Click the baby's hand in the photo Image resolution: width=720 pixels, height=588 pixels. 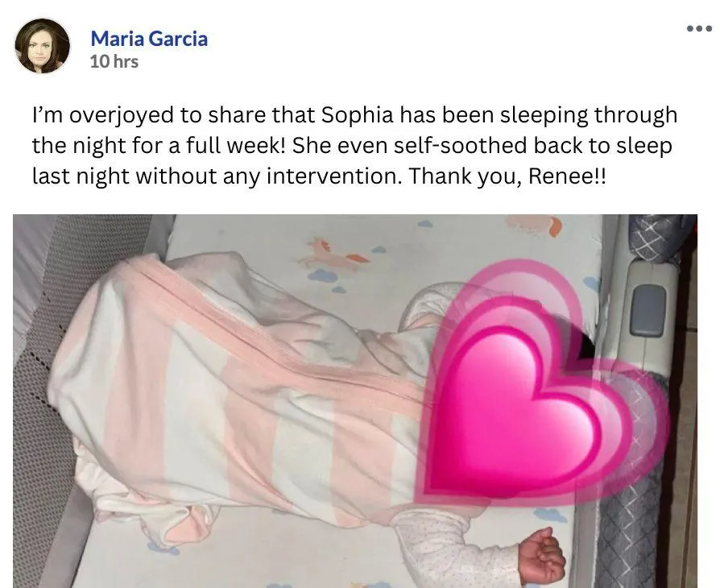click(542, 557)
